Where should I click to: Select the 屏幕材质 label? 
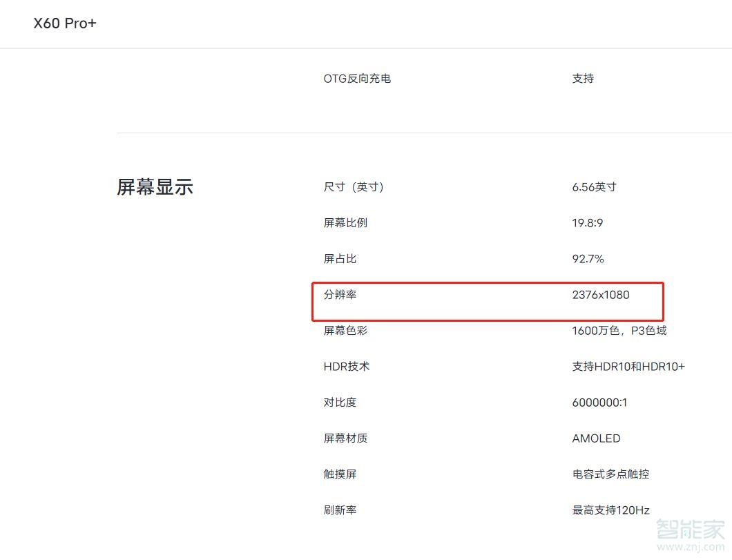[345, 438]
